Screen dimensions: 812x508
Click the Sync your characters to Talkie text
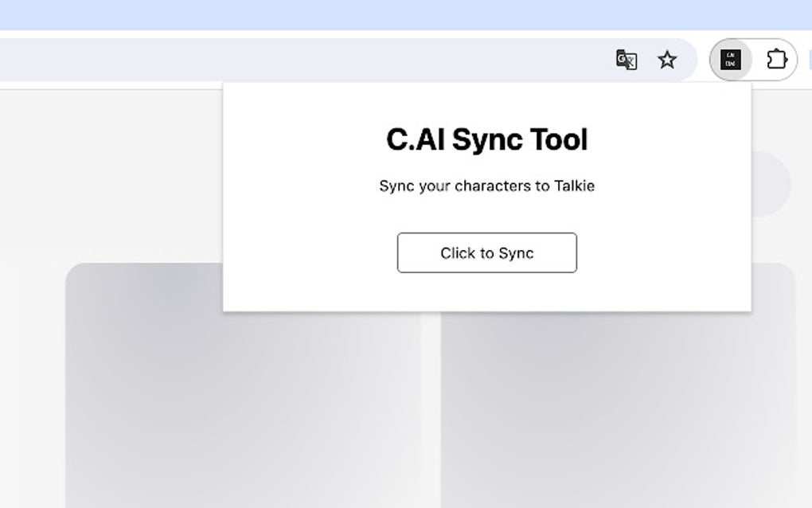(486, 186)
